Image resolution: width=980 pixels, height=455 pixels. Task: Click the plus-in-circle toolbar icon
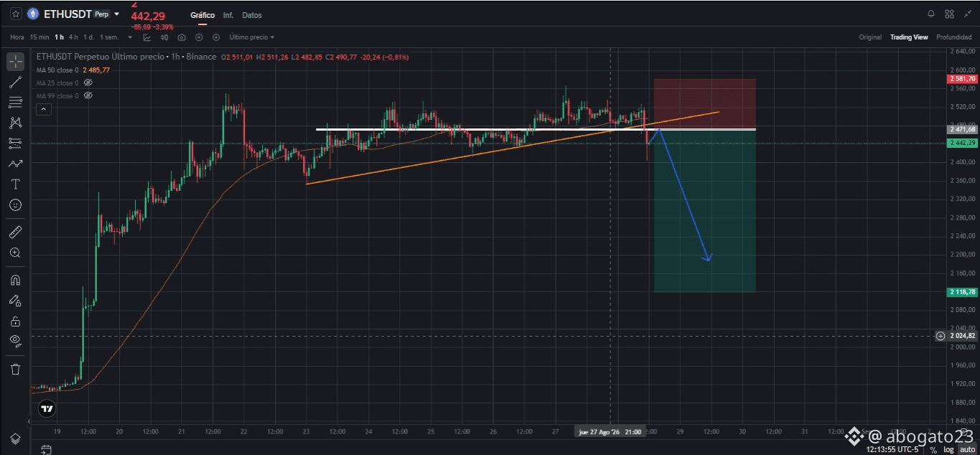[199, 37]
